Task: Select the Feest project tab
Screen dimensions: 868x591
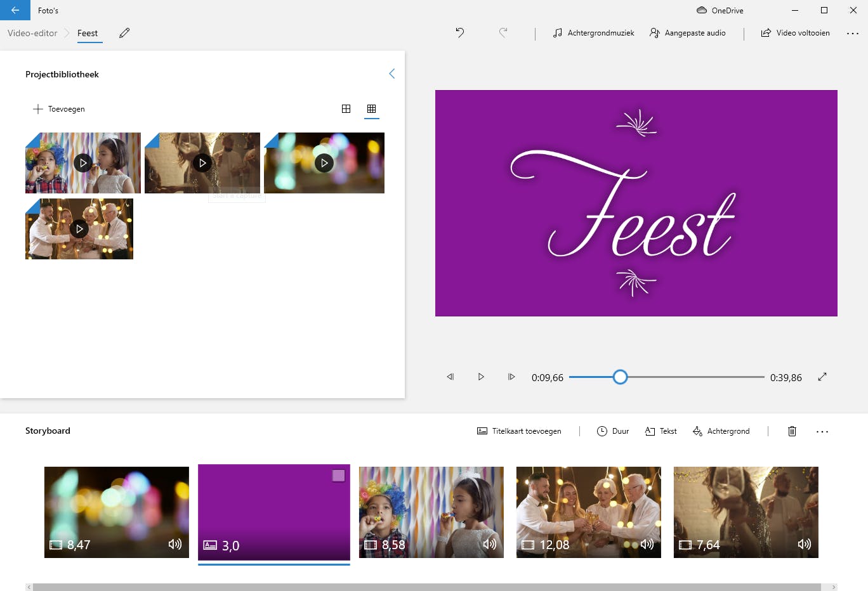Action: [x=88, y=33]
